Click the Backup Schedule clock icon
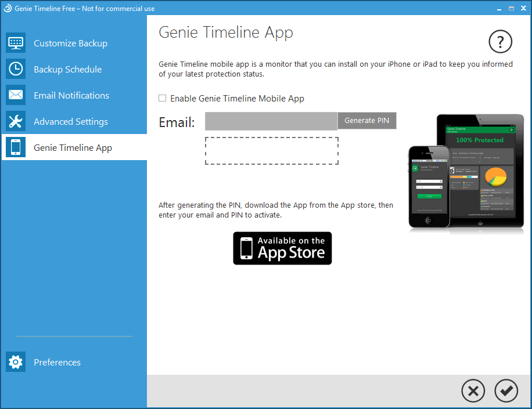The image size is (532, 409). pyautogui.click(x=16, y=69)
